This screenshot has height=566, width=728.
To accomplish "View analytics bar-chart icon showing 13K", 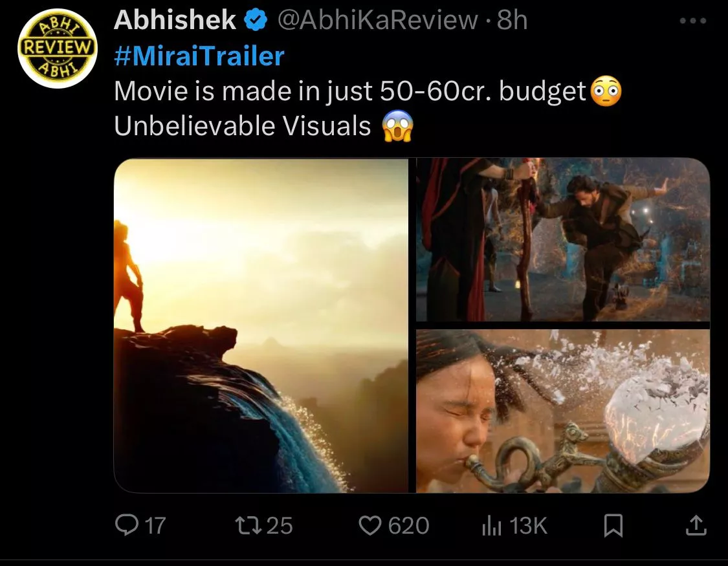I will tap(492, 525).
